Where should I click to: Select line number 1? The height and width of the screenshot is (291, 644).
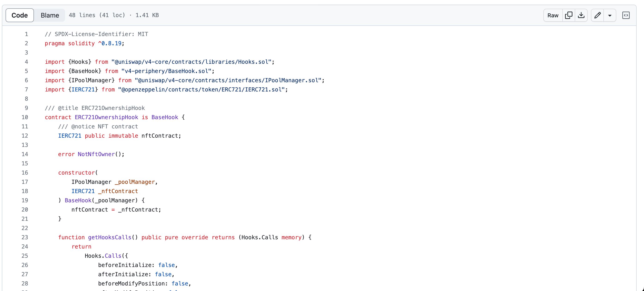26,34
